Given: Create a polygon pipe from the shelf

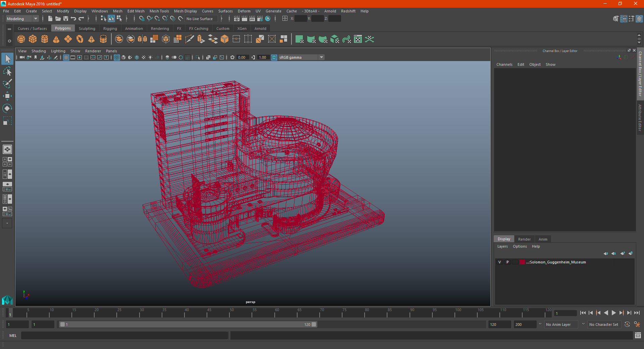Looking at the screenshot, I should click(103, 39).
